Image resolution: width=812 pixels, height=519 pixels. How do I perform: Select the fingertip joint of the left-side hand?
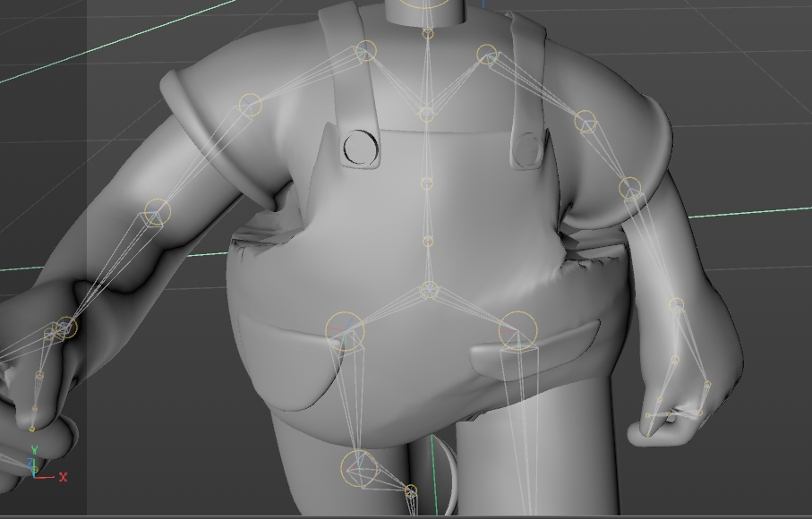[32, 429]
